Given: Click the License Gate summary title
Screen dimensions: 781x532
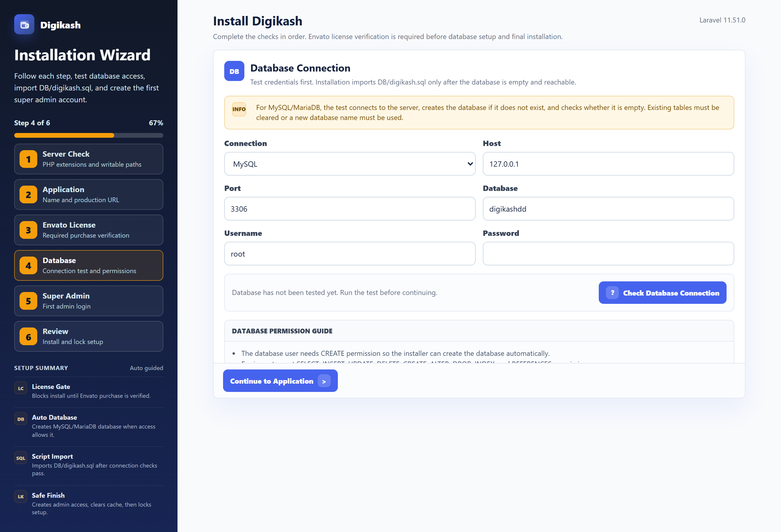Looking at the screenshot, I should click(x=51, y=387).
